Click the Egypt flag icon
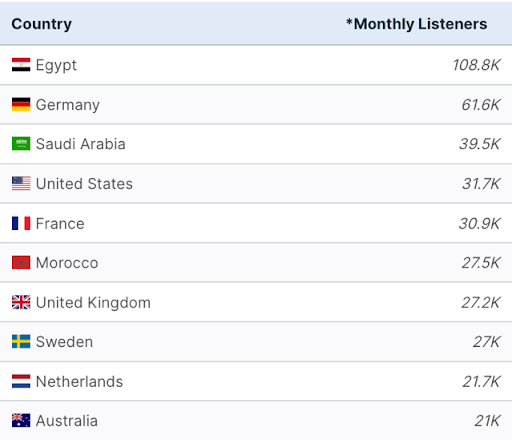 [21, 65]
